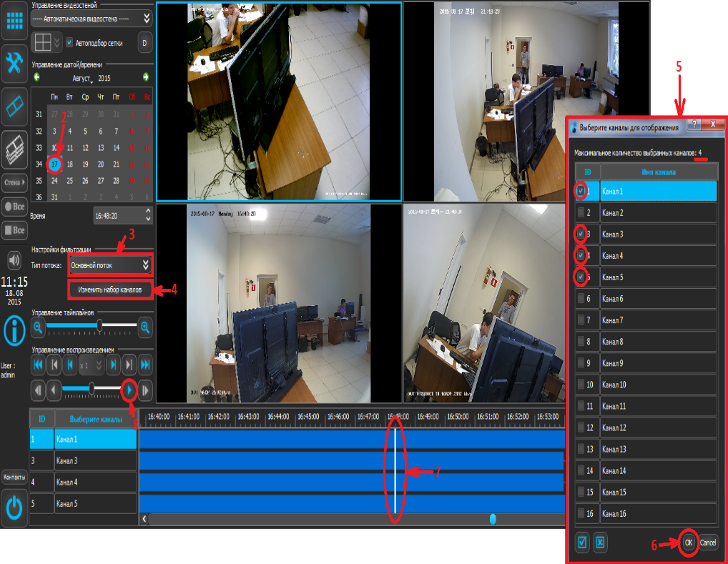This screenshot has height=564, width=728.
Task: Go to next month with green arrow
Action: (x=146, y=77)
